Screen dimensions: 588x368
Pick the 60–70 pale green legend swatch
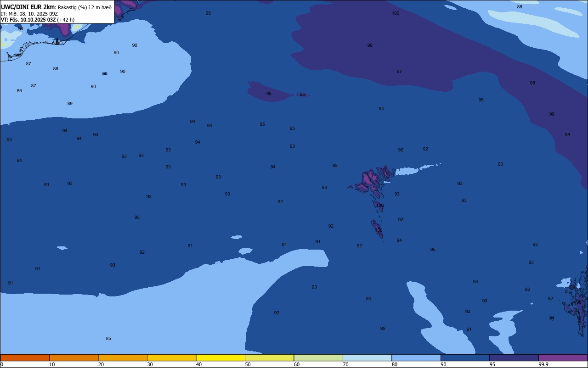click(x=318, y=357)
